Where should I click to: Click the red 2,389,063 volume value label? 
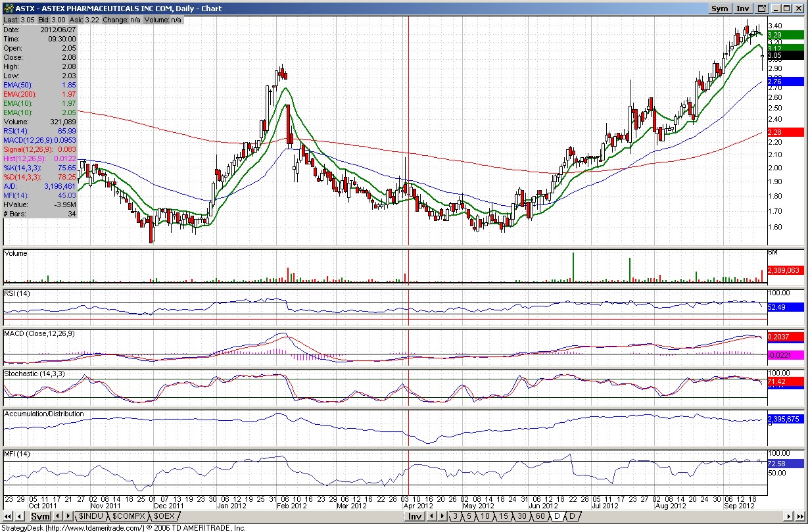click(785, 270)
